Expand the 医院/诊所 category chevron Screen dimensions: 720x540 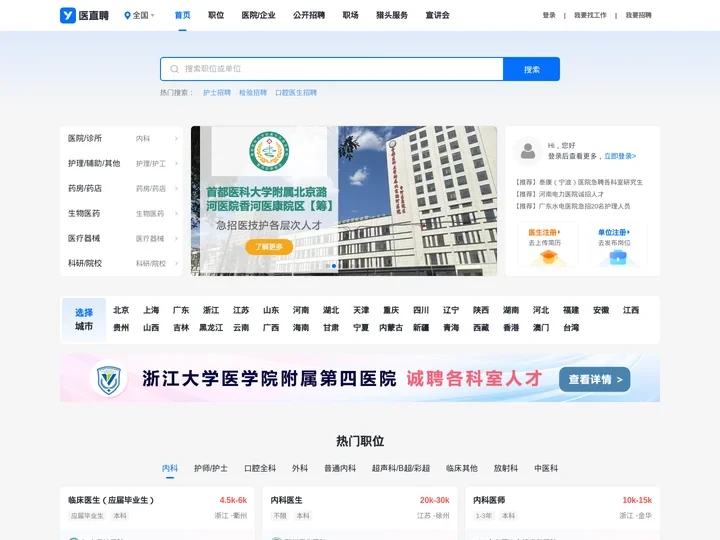click(x=176, y=138)
